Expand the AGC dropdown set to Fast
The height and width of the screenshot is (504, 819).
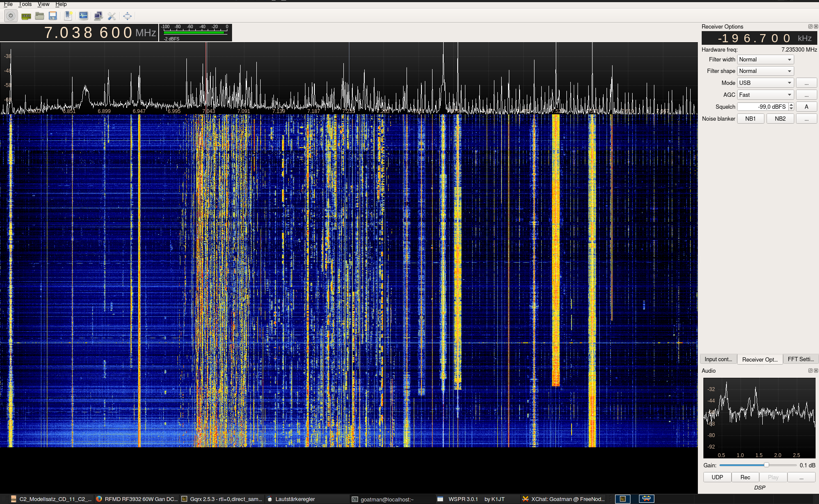pyautogui.click(x=765, y=95)
